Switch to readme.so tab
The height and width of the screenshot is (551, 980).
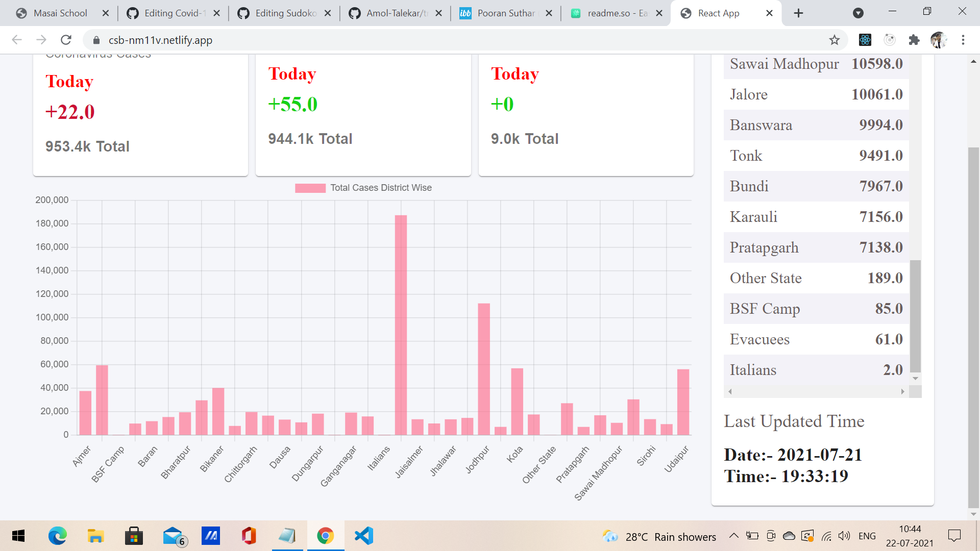pos(617,13)
